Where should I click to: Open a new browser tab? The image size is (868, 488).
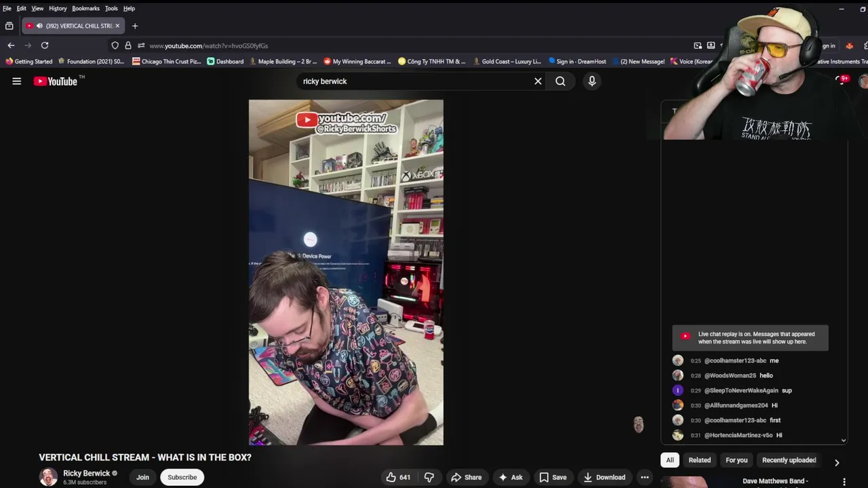pyautogui.click(x=135, y=26)
